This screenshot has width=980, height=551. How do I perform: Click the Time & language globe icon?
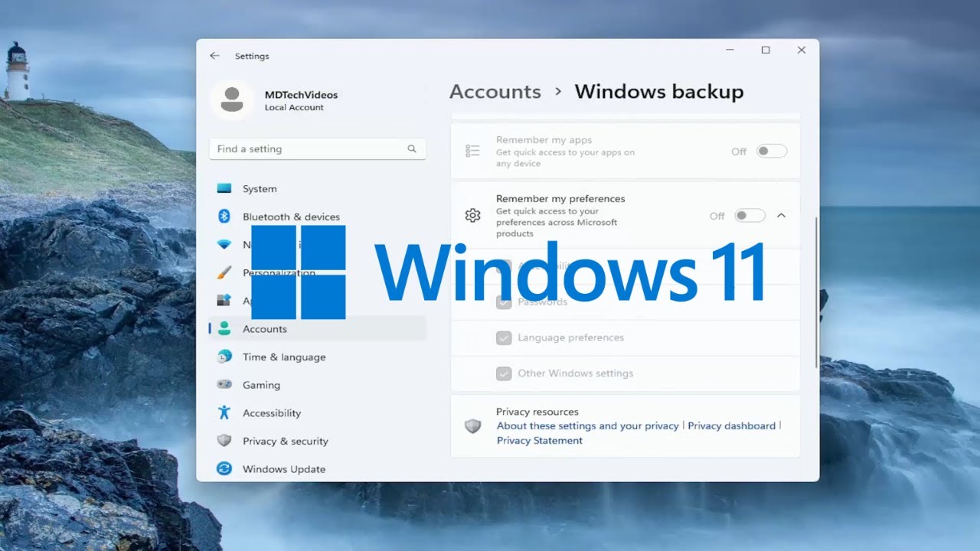(224, 357)
